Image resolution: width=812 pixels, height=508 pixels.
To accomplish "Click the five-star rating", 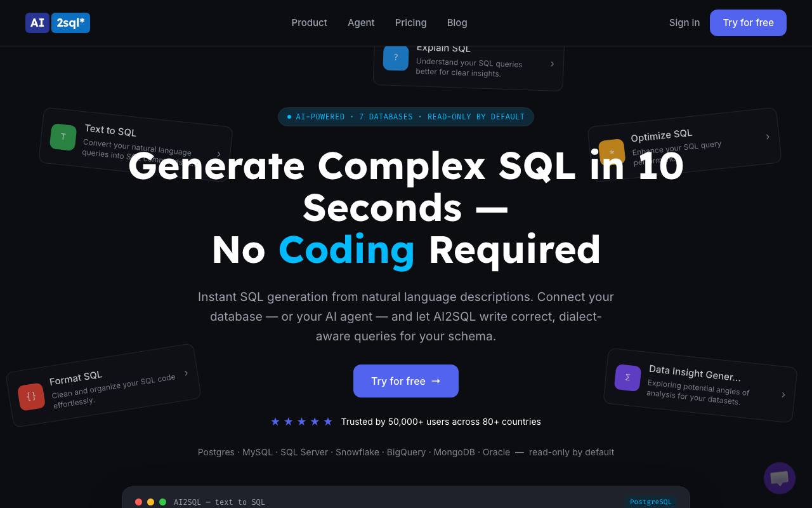I will click(x=301, y=422).
